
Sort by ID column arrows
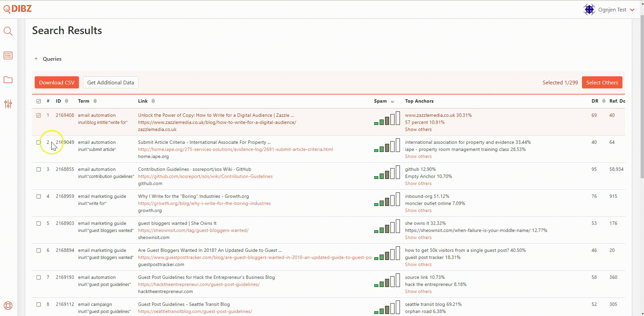tap(66, 101)
